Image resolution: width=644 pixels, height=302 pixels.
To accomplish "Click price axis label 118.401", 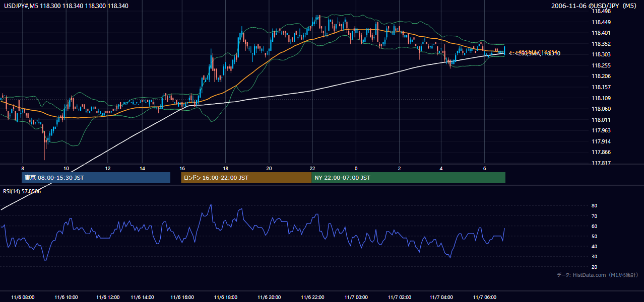I will click(601, 33).
